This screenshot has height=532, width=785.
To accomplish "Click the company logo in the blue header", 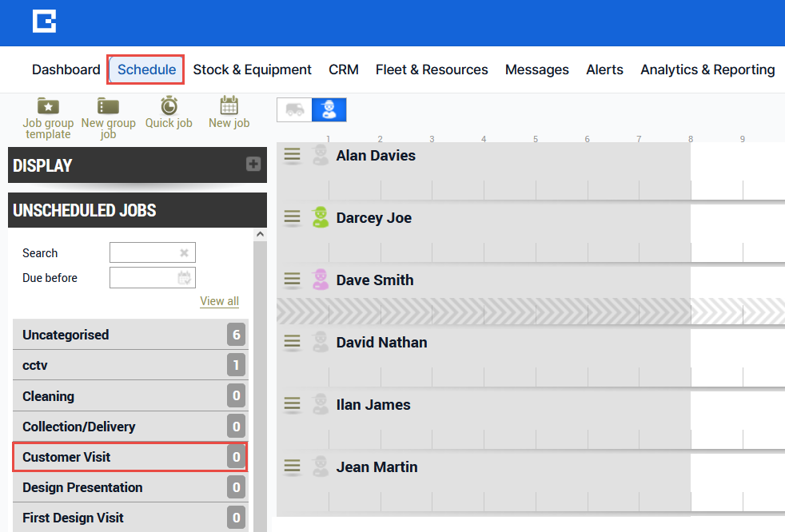I will pos(44,22).
